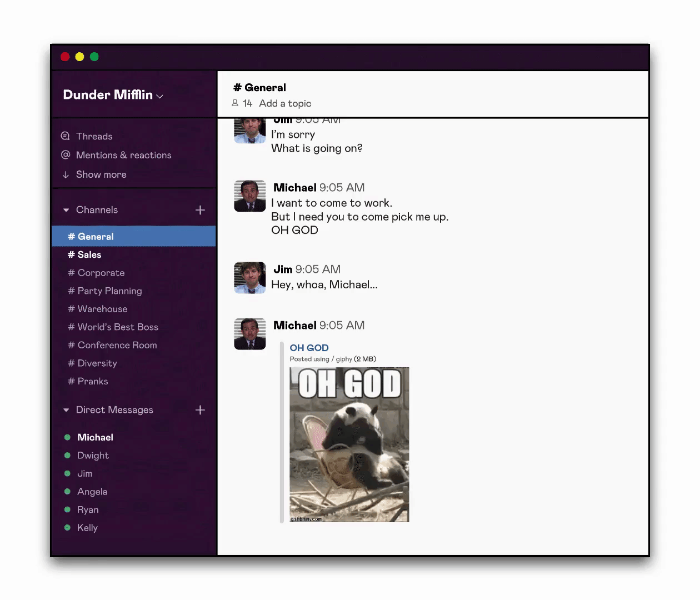The height and width of the screenshot is (600, 700).
Task: Open Michael's avatar in the chat
Action: coord(249,196)
